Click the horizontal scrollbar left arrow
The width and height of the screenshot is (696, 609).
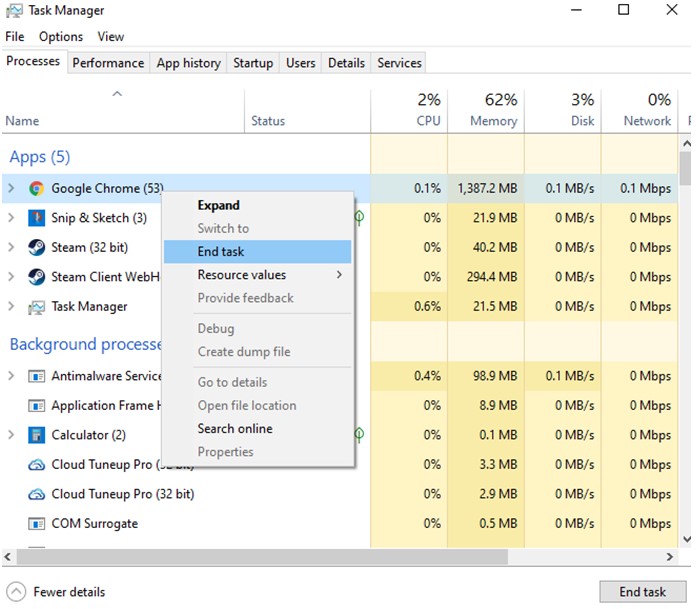(x=8, y=557)
